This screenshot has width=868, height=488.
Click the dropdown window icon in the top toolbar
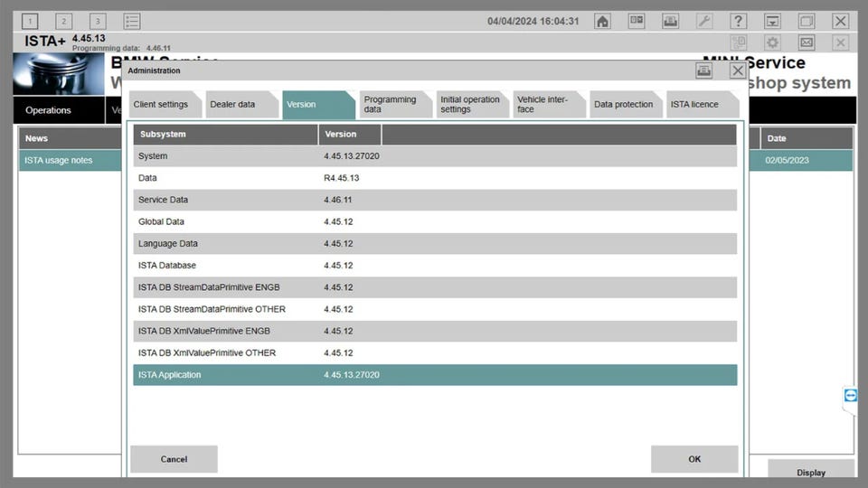[772, 22]
